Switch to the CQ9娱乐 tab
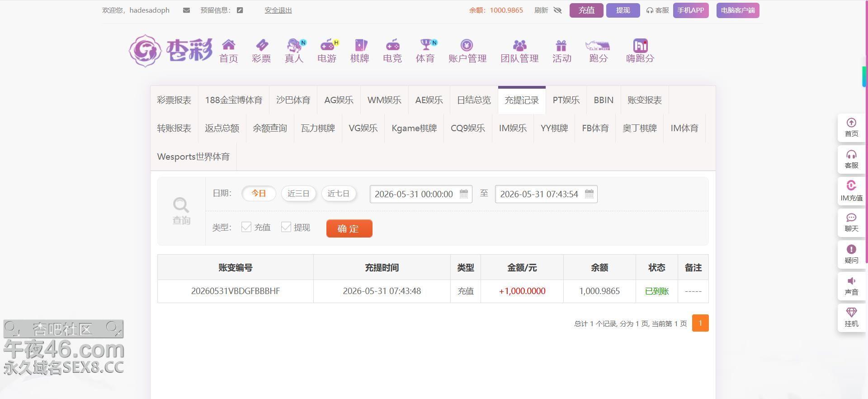This screenshot has height=399, width=868. [x=468, y=128]
